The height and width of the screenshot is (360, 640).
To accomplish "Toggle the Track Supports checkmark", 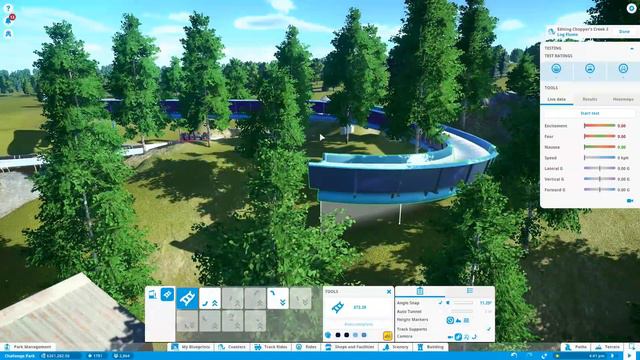I will click(x=489, y=329).
